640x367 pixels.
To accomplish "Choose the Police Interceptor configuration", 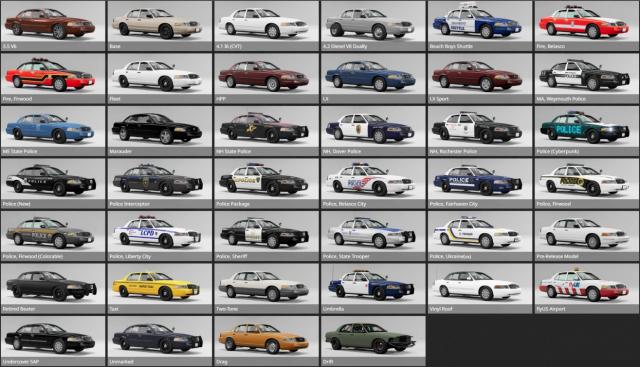I will [x=159, y=183].
